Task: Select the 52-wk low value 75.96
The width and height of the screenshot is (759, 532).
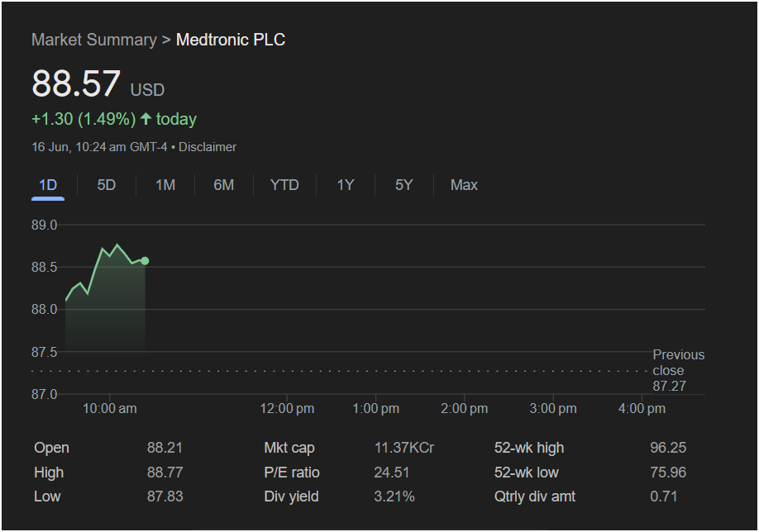Action: [x=668, y=473]
